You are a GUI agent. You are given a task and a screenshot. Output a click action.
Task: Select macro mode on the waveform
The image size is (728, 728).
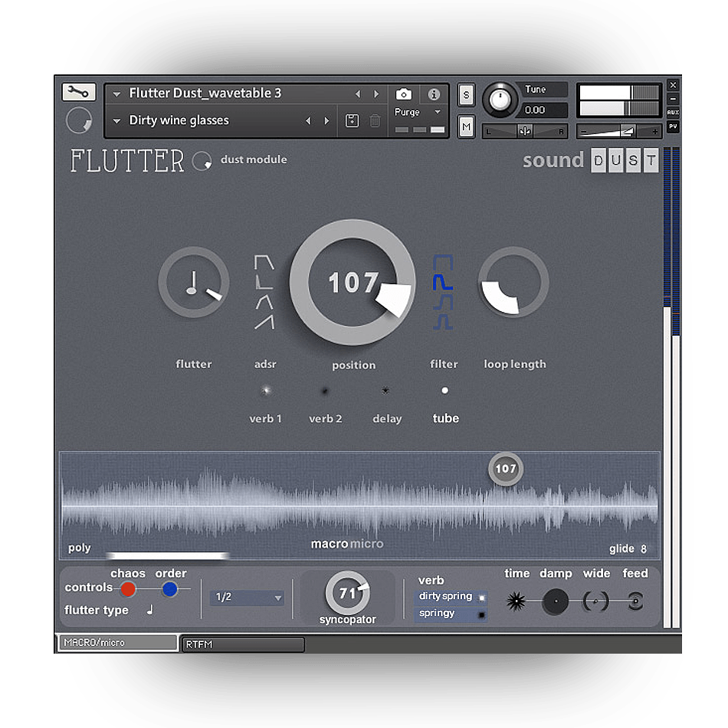tap(330, 543)
